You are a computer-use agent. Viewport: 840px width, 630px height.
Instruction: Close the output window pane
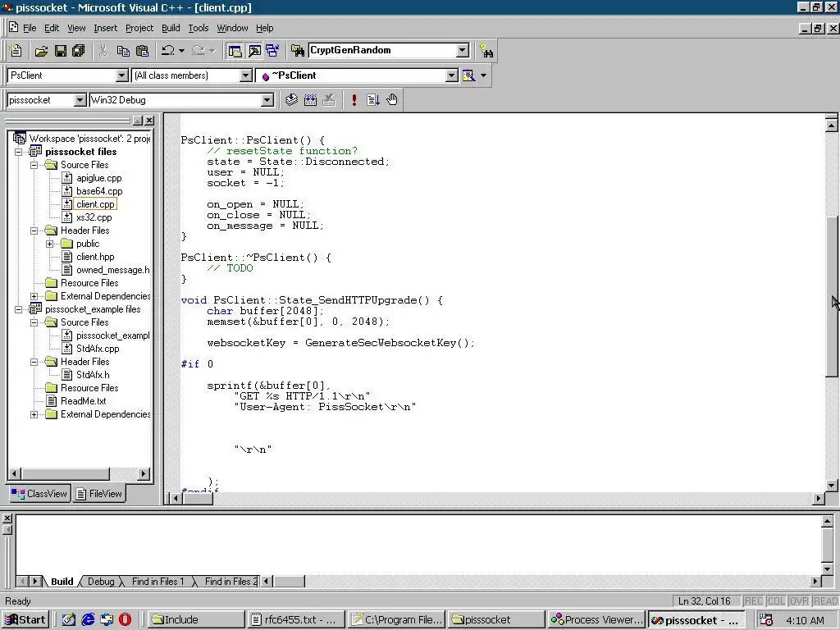7,518
